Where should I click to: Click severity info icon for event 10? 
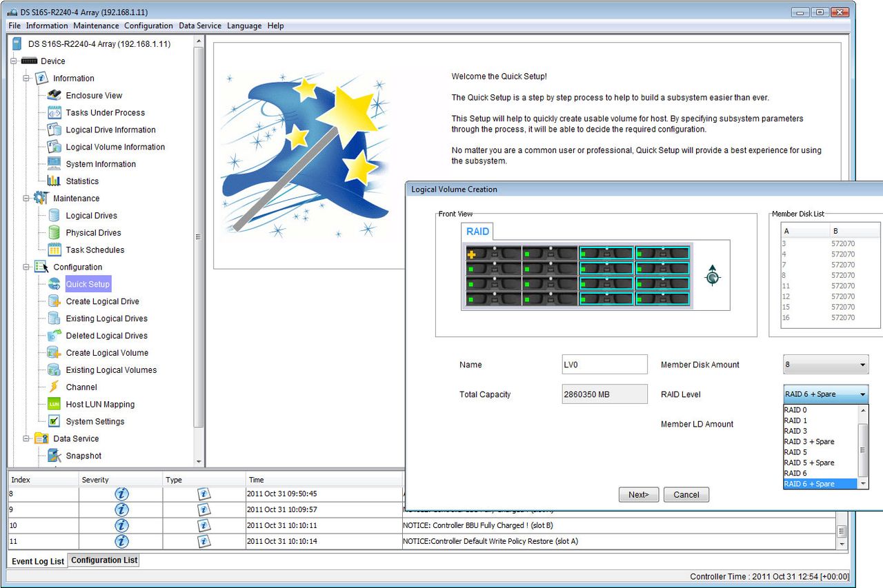tap(121, 525)
